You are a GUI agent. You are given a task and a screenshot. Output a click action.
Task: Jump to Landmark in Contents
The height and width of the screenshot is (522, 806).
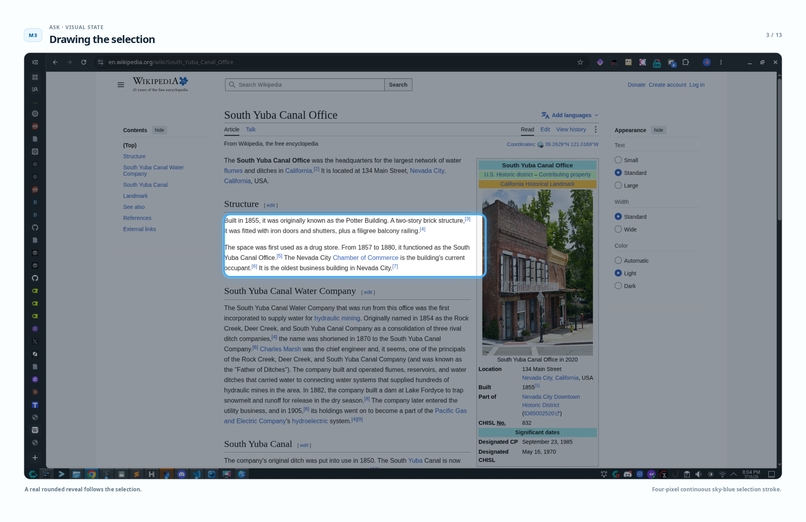pos(135,196)
